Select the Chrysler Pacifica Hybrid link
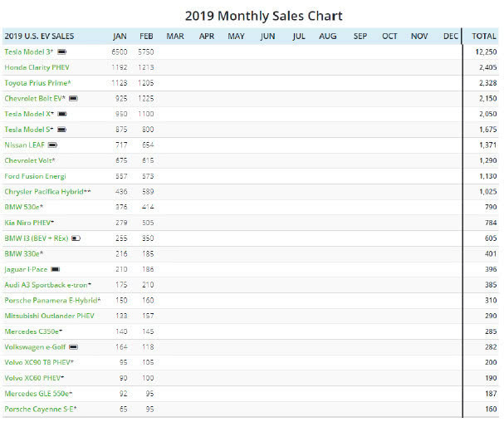 point(47,192)
